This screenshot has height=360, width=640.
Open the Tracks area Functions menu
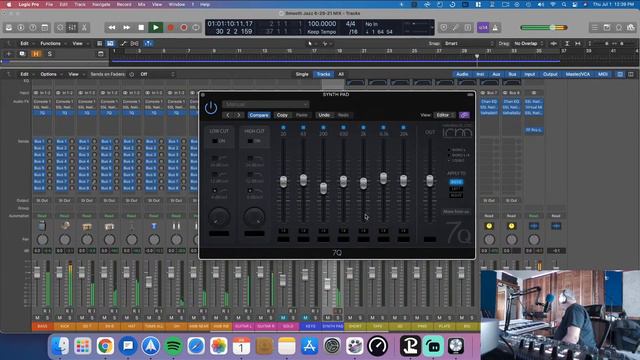(52, 43)
